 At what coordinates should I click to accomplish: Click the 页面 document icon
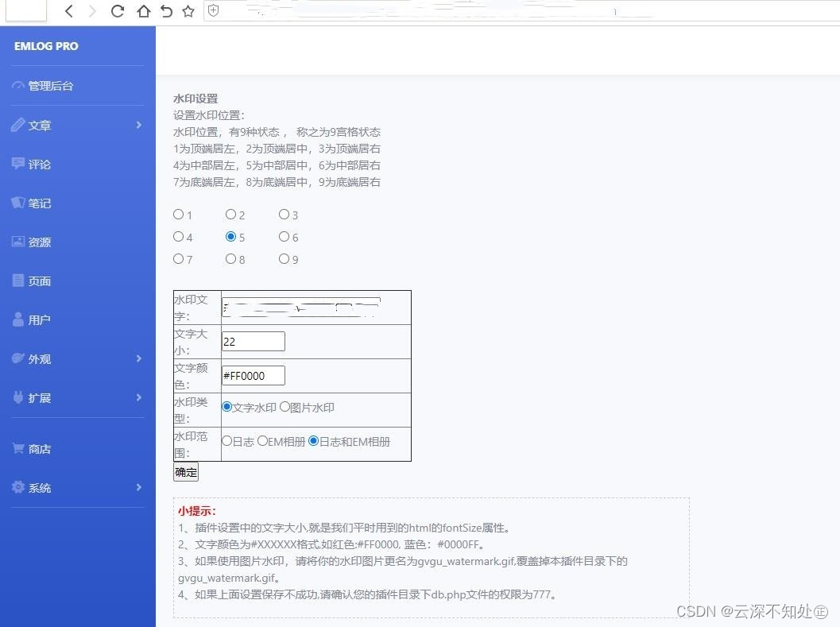tap(19, 281)
